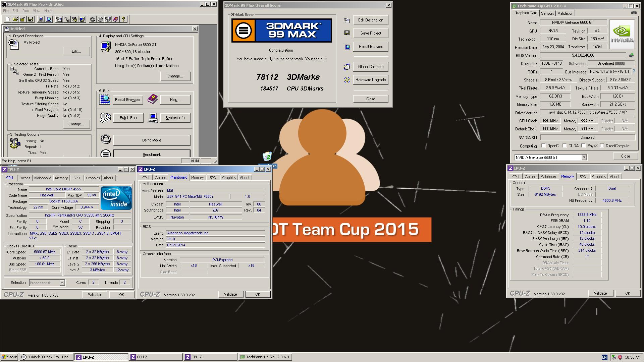Click the Selected Tests checkmarks toolbar icon
Viewport: 644px width, 362px height.
pyautogui.click(x=67, y=19)
